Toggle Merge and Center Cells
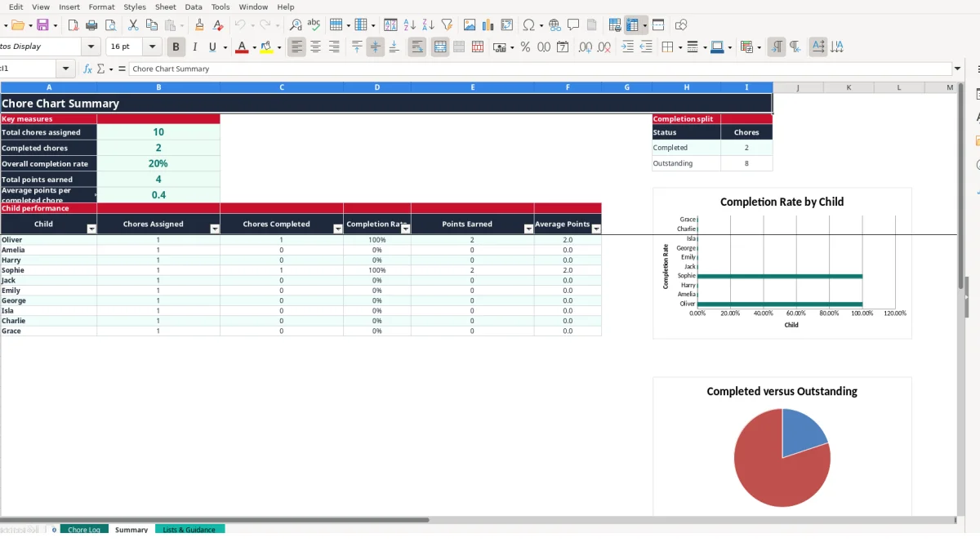 click(x=440, y=47)
